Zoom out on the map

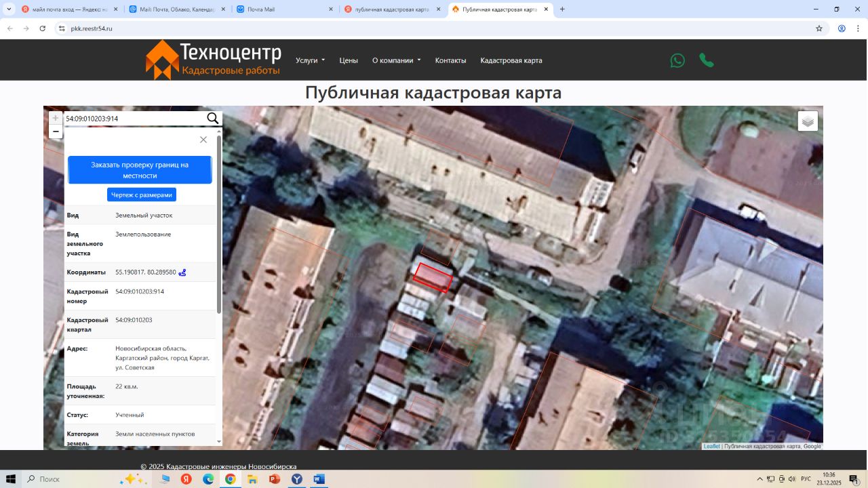(x=56, y=131)
